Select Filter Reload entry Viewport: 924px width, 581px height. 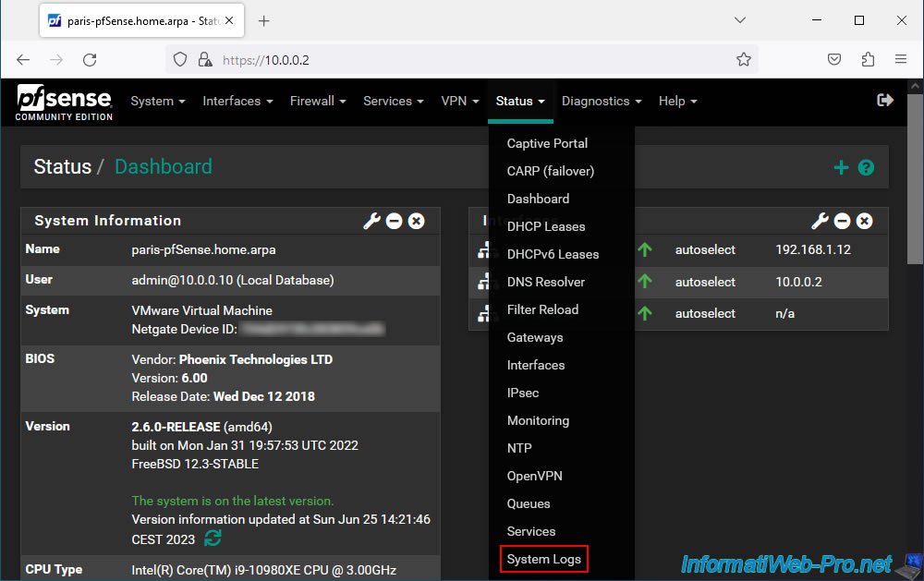coord(542,310)
